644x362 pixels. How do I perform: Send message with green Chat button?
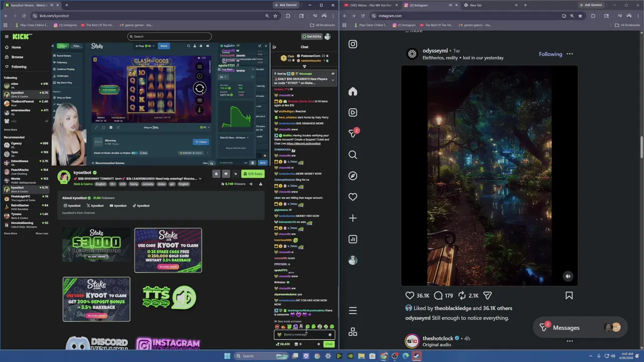coord(329,344)
